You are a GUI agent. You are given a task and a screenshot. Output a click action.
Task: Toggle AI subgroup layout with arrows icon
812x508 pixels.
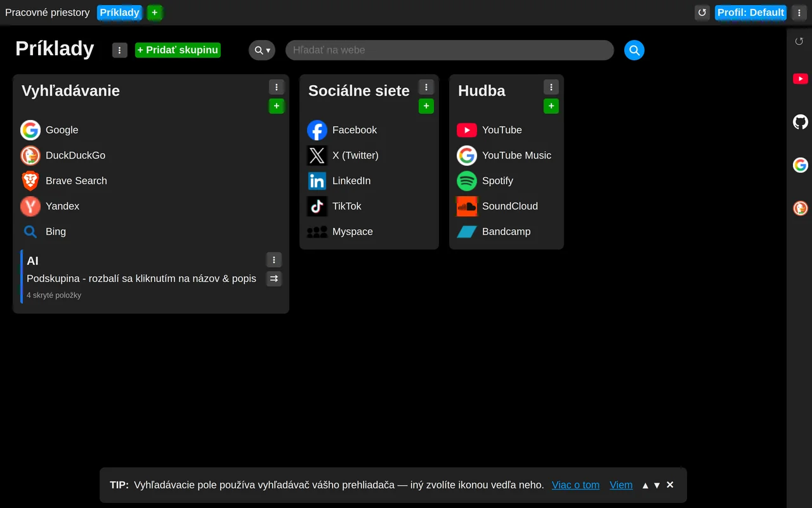coord(274,278)
